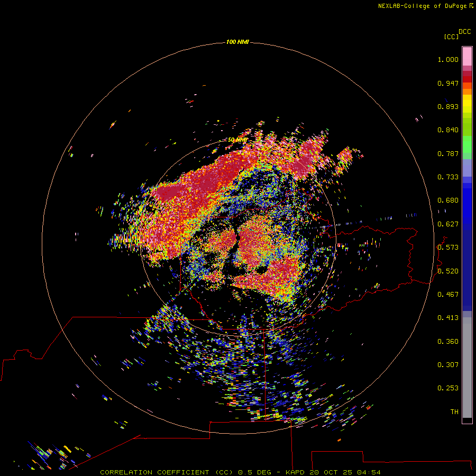Click the 0.627 colorbar value
The height and width of the screenshot is (476, 476).
coord(448,224)
